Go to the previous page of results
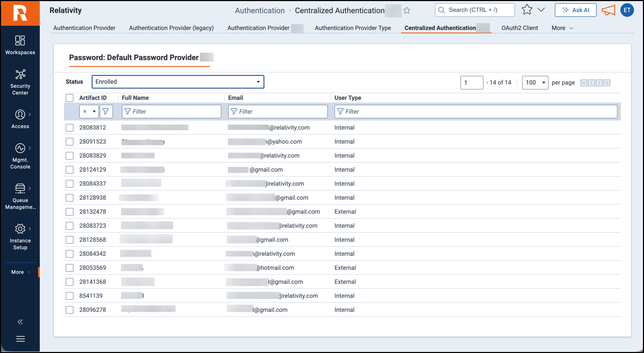The width and height of the screenshot is (644, 353). (592, 83)
